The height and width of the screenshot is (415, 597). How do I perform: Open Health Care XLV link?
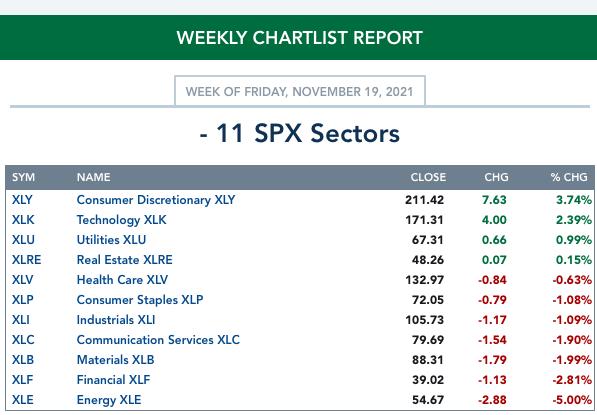122,280
